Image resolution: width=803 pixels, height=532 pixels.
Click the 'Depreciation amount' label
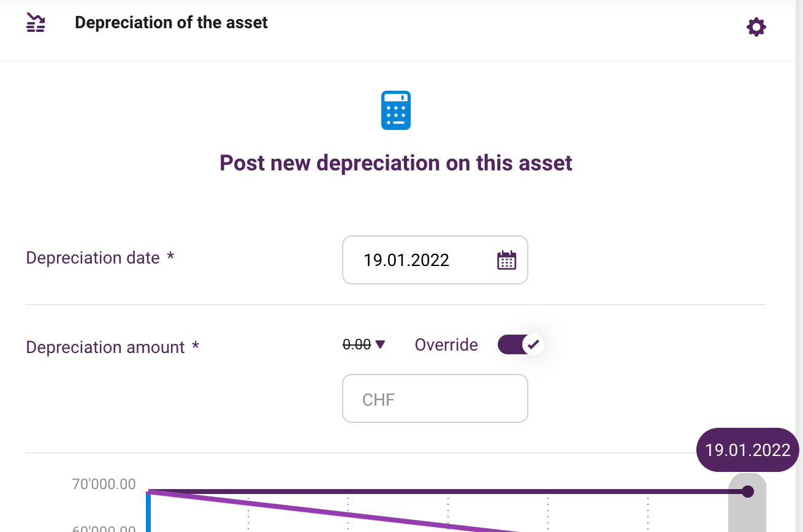click(x=105, y=348)
